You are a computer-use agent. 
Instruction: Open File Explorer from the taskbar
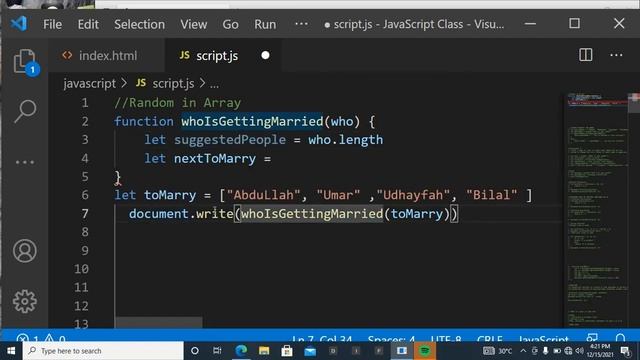pyautogui.click(x=264, y=351)
